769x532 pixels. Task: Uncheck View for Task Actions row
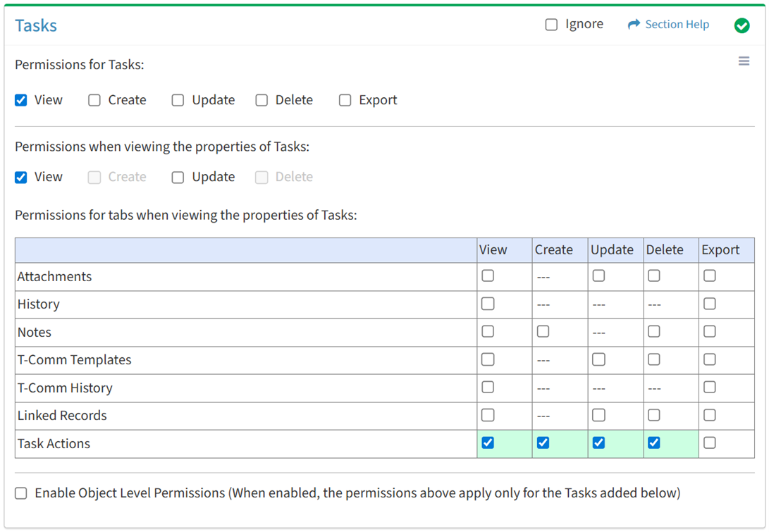point(488,443)
